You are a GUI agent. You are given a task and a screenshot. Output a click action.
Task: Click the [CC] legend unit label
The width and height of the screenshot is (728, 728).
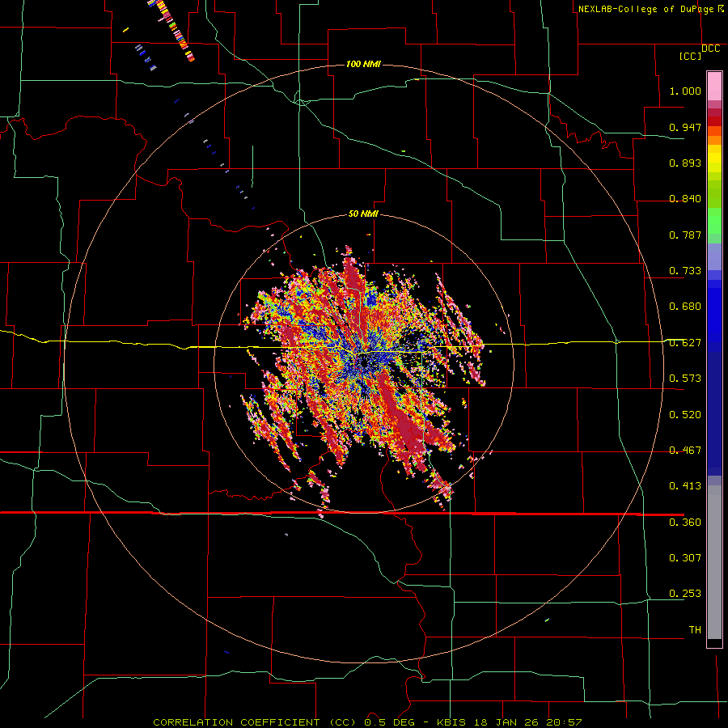(x=690, y=56)
